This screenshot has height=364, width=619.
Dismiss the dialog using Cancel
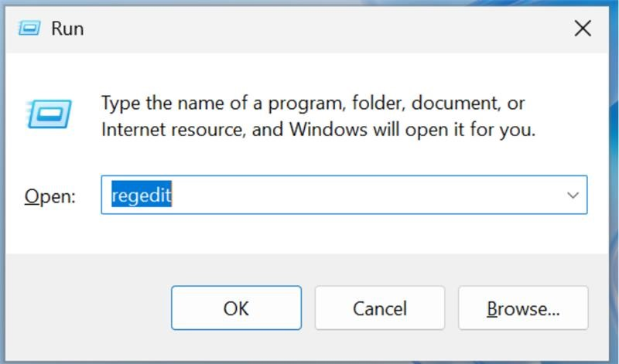[380, 308]
